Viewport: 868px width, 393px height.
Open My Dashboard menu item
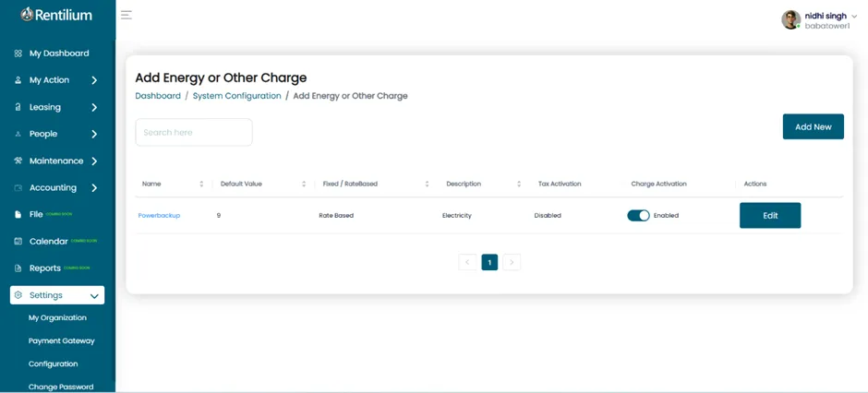click(57, 54)
